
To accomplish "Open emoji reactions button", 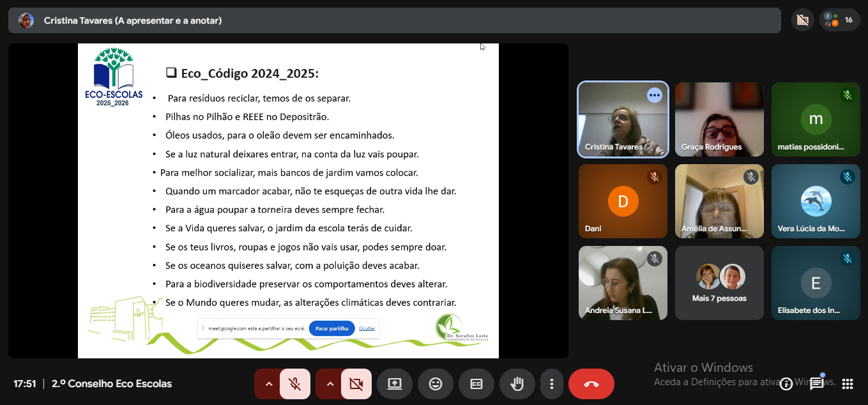I will (x=436, y=384).
